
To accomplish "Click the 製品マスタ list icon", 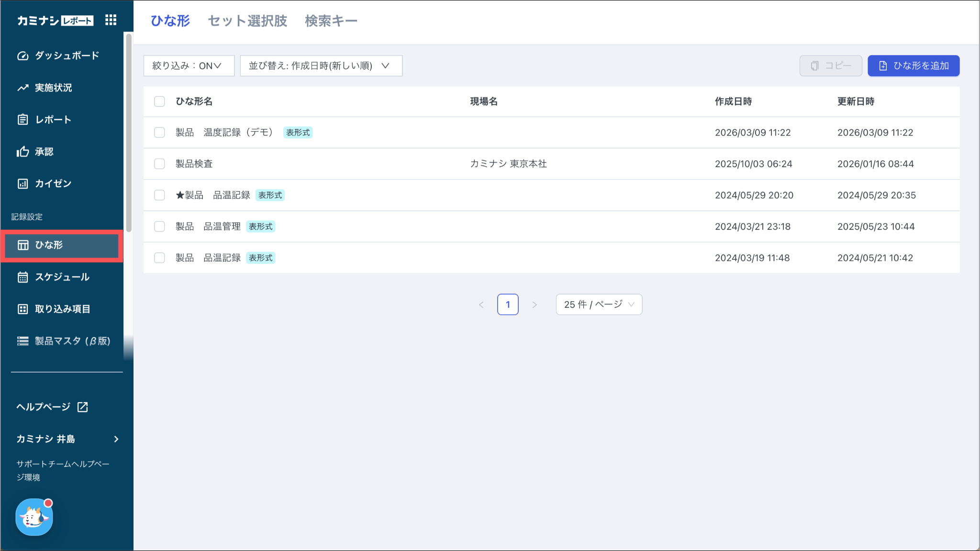I will coord(23,341).
